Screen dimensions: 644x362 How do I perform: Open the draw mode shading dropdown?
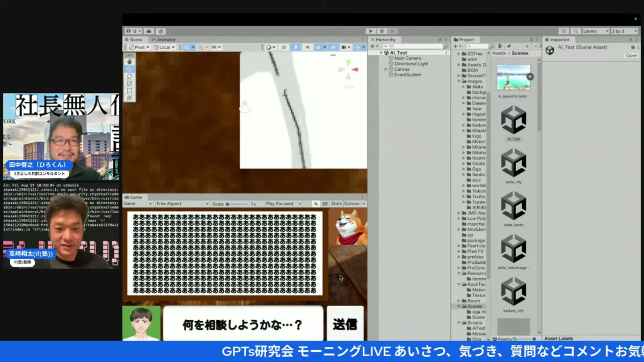click(x=270, y=47)
